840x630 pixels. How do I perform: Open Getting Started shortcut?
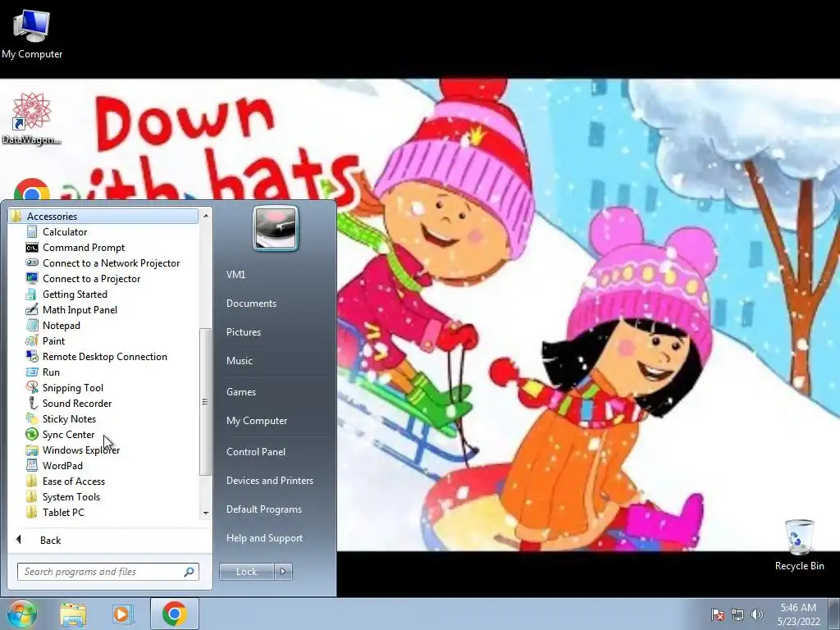point(75,294)
